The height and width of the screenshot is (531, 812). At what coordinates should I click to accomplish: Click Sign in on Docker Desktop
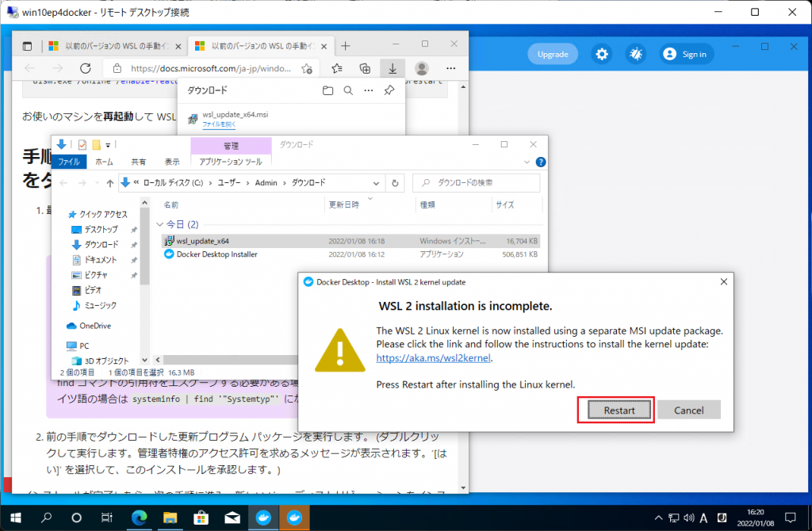[686, 55]
